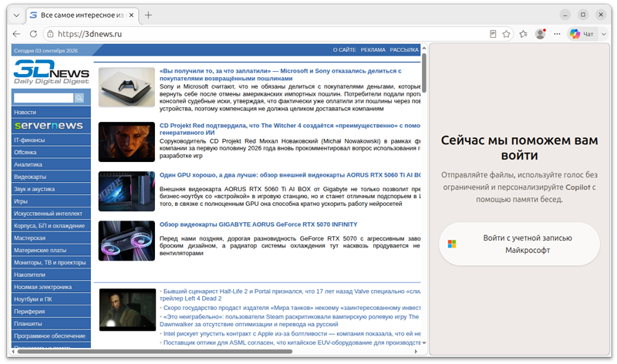This screenshot has width=617, height=364.
Task: Open reading view icon in address bar
Action: (x=493, y=34)
